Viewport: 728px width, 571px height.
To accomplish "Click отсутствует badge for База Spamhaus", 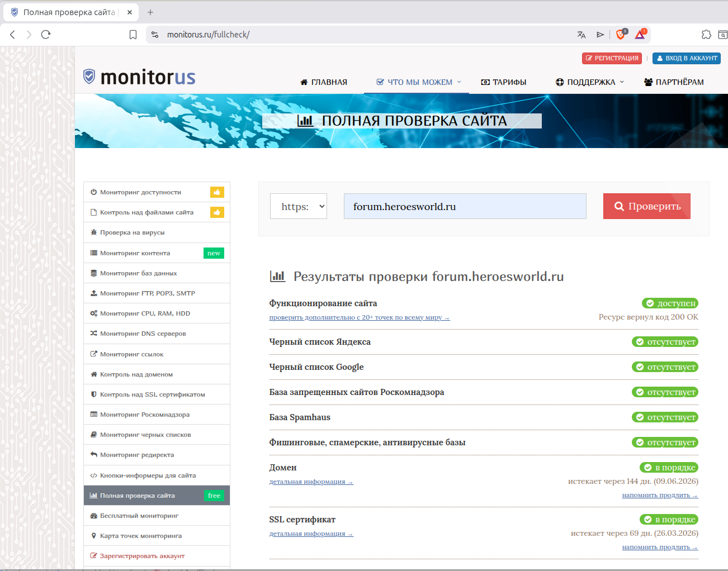I will pos(665,417).
